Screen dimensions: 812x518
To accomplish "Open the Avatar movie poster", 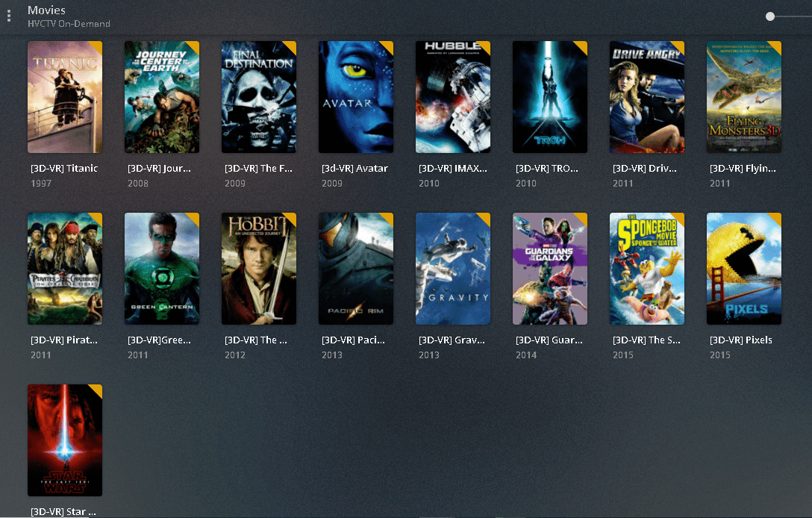I will click(356, 97).
